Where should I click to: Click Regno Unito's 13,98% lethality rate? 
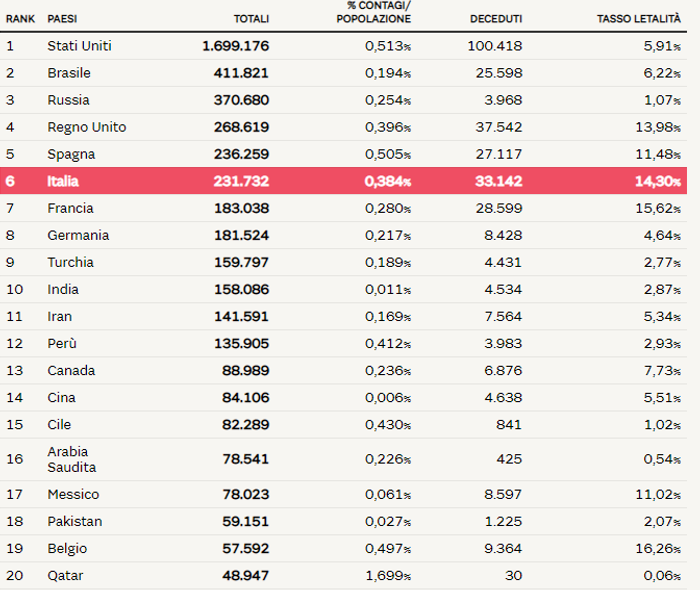[x=658, y=127]
